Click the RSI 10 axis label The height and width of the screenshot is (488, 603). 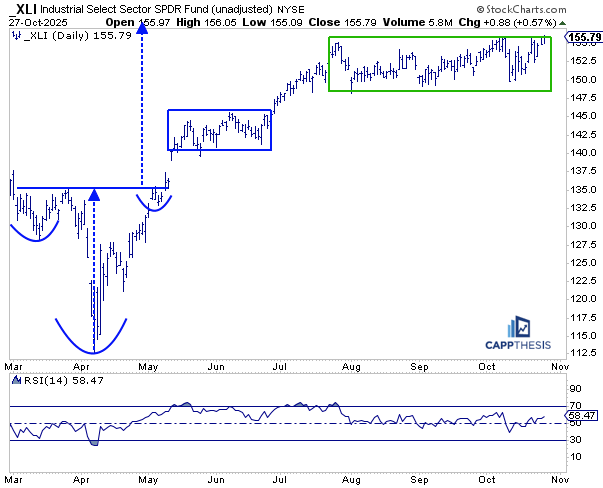pyautogui.click(x=576, y=457)
